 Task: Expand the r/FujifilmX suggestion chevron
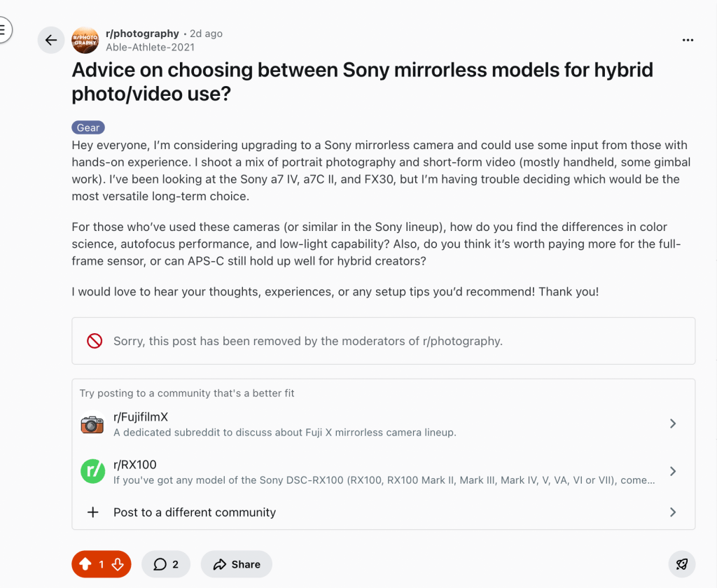[672, 423]
